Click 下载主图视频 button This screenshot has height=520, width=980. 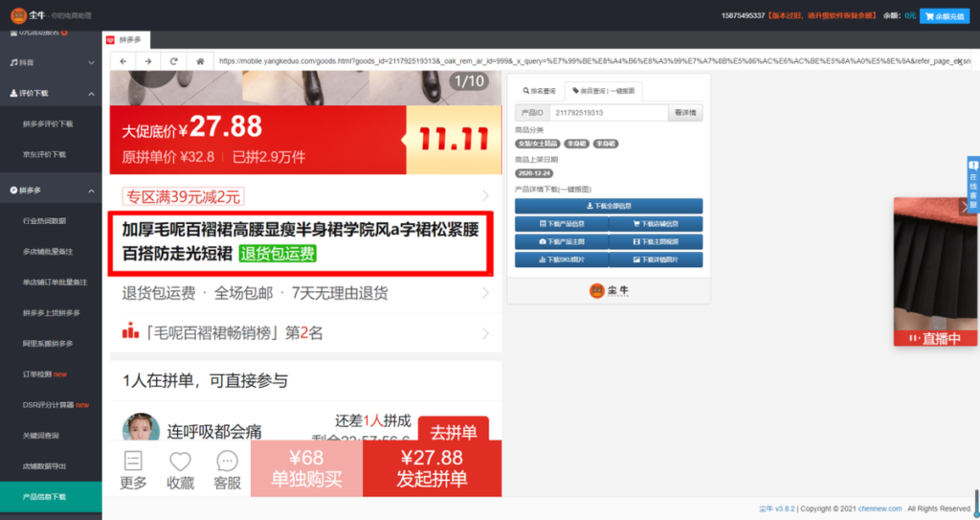(x=656, y=241)
